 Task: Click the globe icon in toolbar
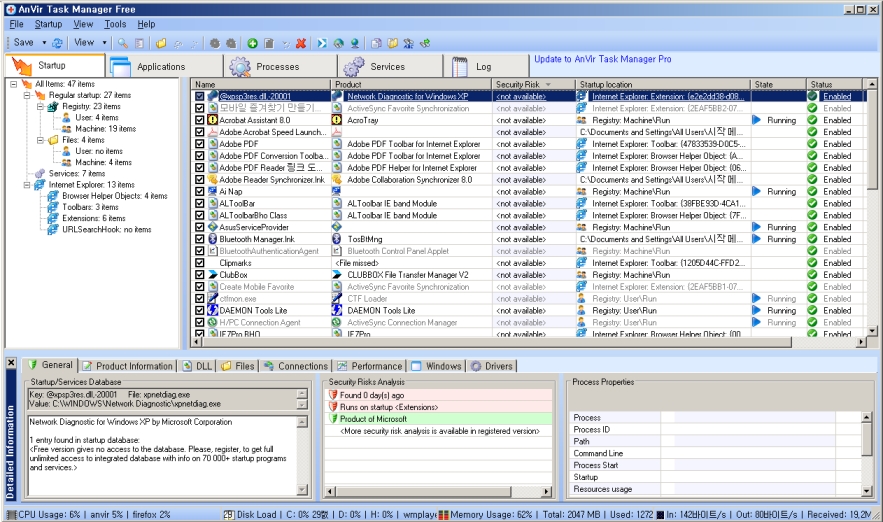338,43
